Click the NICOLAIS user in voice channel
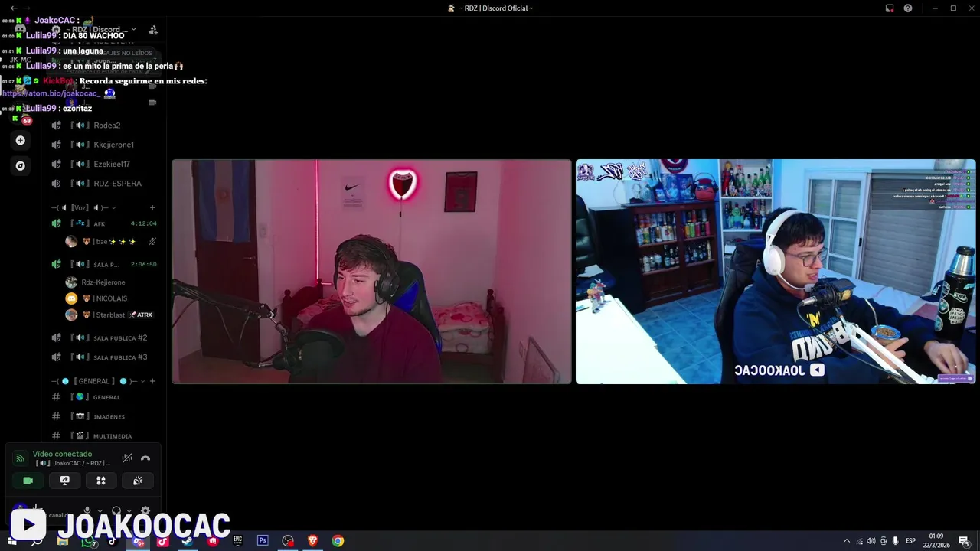Screen dimensions: 980x551 click(112, 298)
